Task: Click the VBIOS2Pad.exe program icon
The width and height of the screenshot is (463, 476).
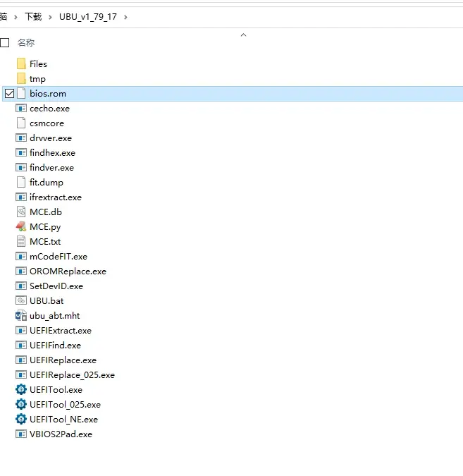Action: click(x=21, y=434)
